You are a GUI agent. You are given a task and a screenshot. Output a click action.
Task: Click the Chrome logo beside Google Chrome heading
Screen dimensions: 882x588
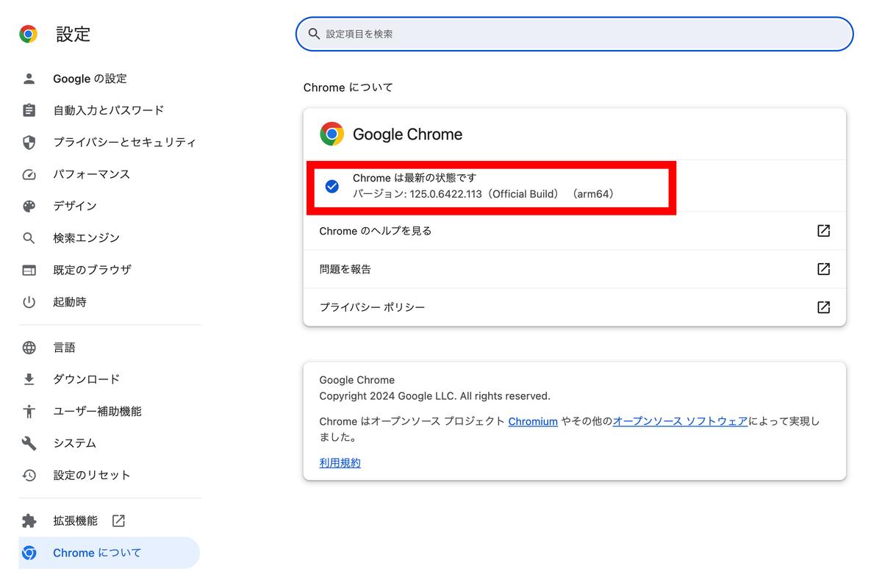(331, 134)
